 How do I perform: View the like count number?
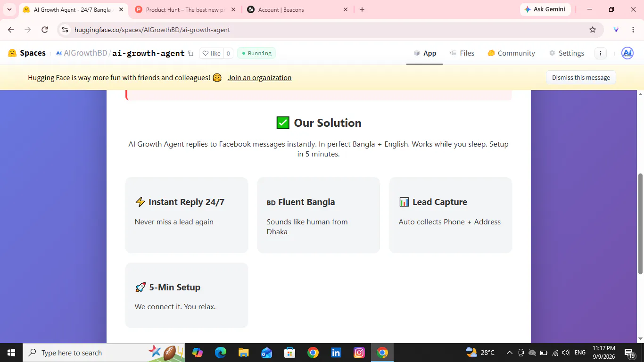(x=228, y=53)
